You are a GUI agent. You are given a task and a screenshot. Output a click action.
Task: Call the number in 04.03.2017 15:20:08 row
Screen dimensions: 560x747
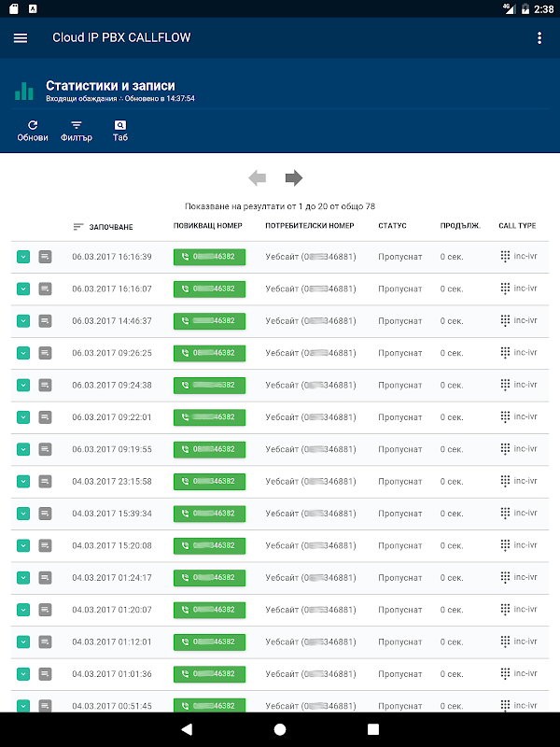pyautogui.click(x=209, y=545)
